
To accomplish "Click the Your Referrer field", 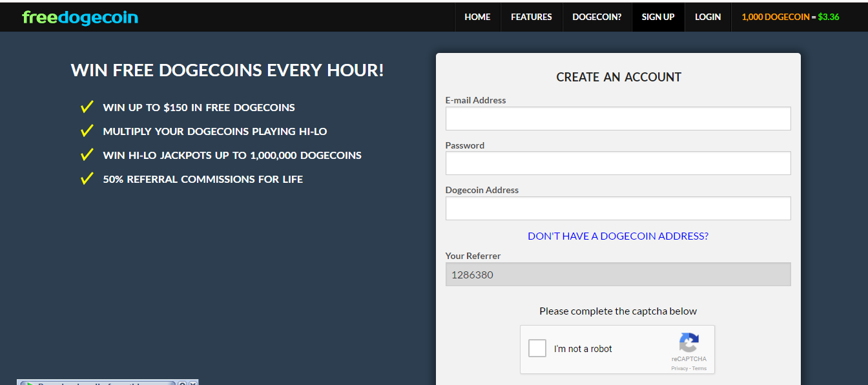I will (x=618, y=274).
